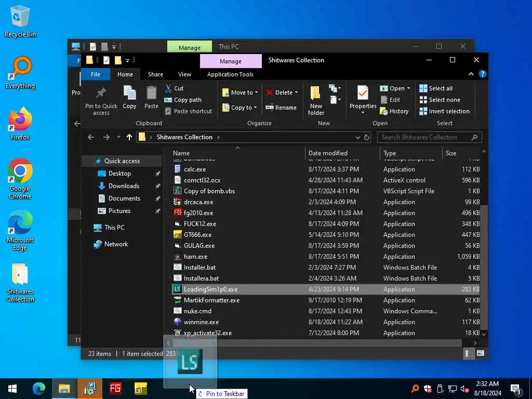The image size is (532, 399).
Task: Switch to the Share tab
Action: click(x=155, y=74)
